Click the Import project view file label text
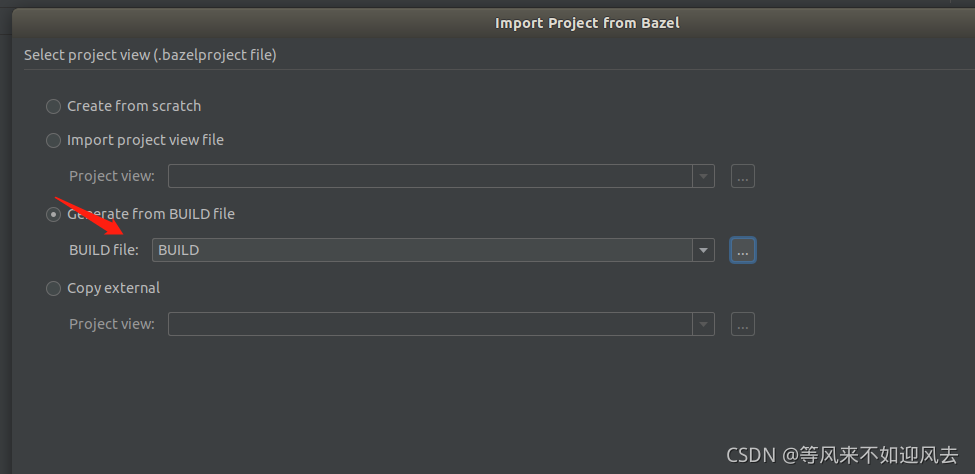 146,141
